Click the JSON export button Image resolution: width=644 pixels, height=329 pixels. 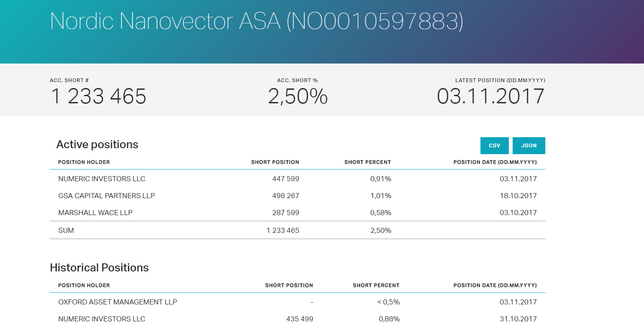click(529, 146)
